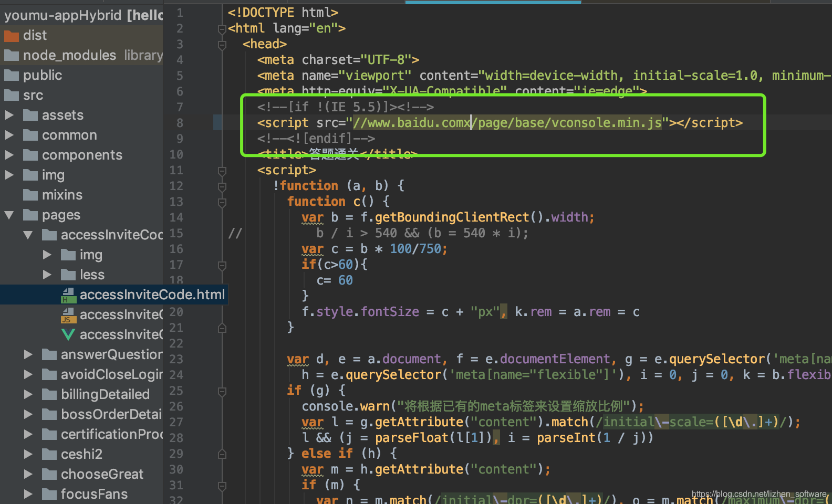This screenshot has height=504, width=832.
Task: Expand the components folder arrow
Action: tap(9, 155)
